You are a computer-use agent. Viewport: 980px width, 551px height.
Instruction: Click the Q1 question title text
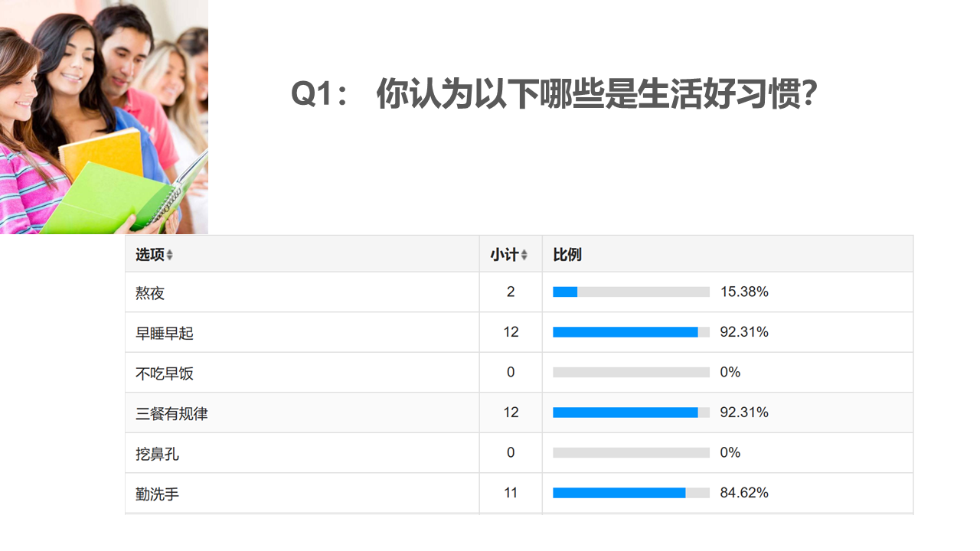pyautogui.click(x=554, y=95)
